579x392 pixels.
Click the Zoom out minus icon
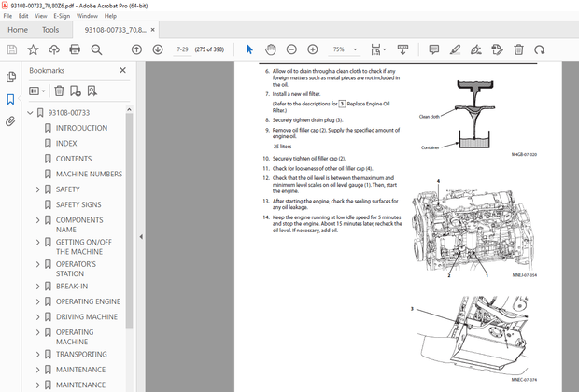[291, 49]
